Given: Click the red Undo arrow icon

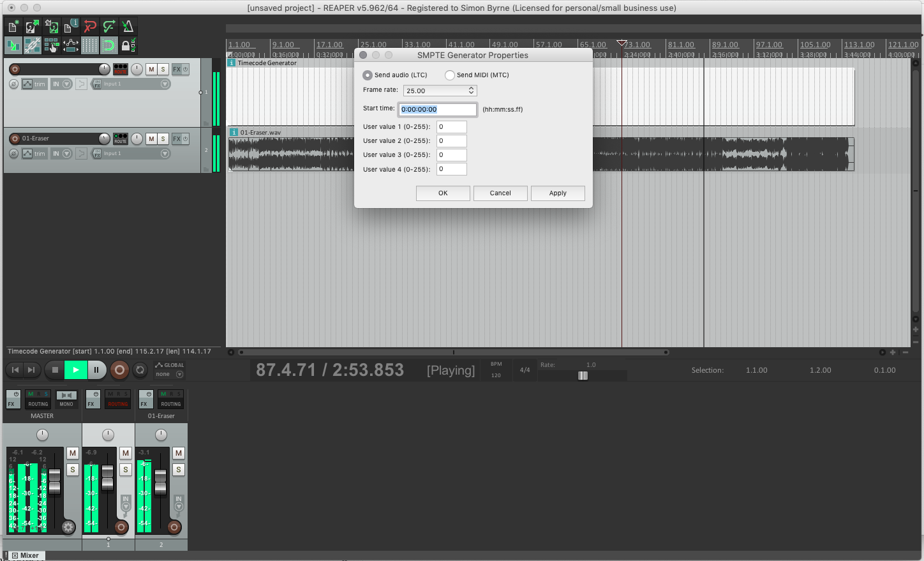Looking at the screenshot, I should (x=90, y=26).
